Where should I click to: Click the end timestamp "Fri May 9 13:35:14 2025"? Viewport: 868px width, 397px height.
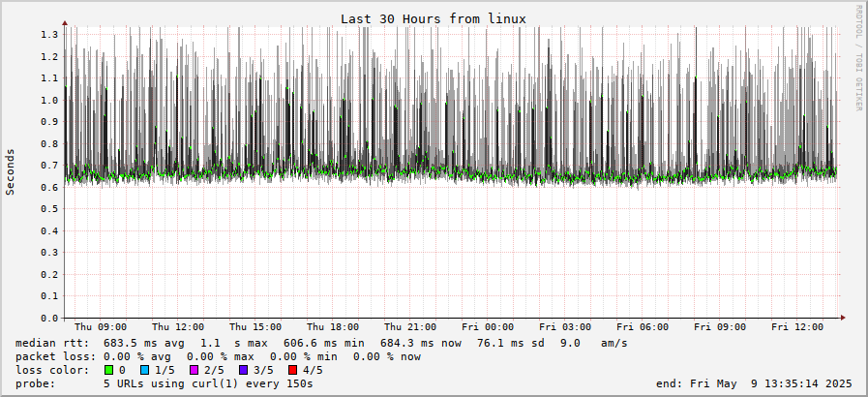click(771, 383)
